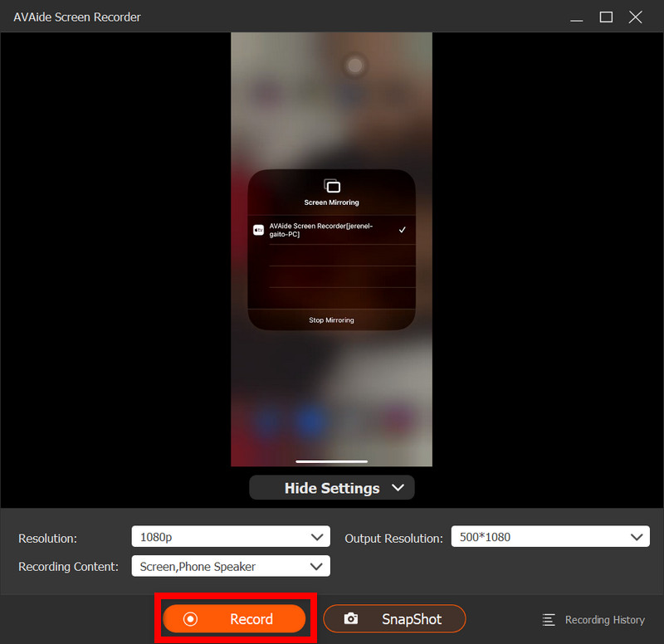
Task: Maximize the AVAide Screen Recorder window
Action: pyautogui.click(x=606, y=17)
